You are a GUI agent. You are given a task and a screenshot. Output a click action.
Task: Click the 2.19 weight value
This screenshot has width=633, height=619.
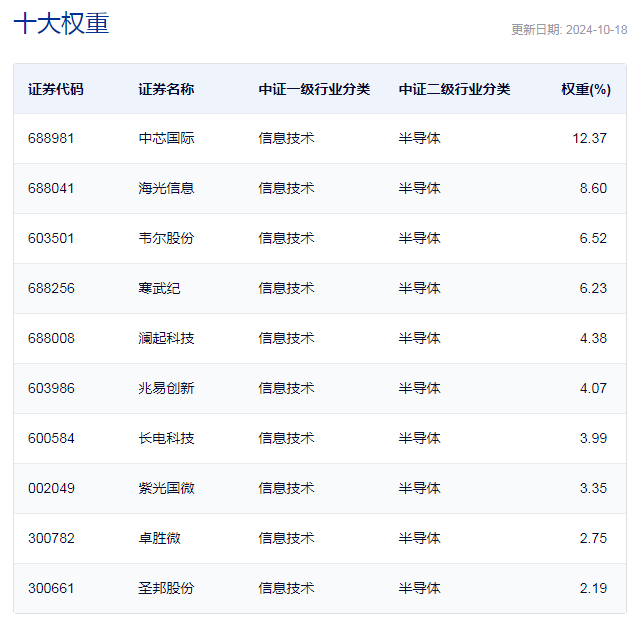(x=593, y=588)
